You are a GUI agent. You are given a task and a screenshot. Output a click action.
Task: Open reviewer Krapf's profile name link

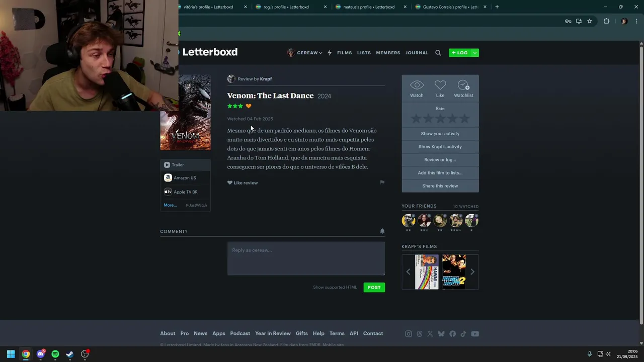click(x=266, y=79)
